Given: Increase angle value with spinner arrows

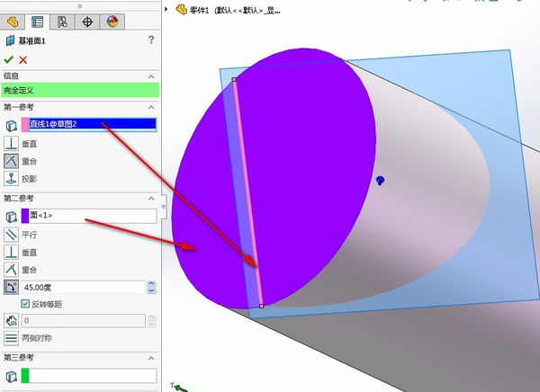Looking at the screenshot, I should [x=151, y=284].
